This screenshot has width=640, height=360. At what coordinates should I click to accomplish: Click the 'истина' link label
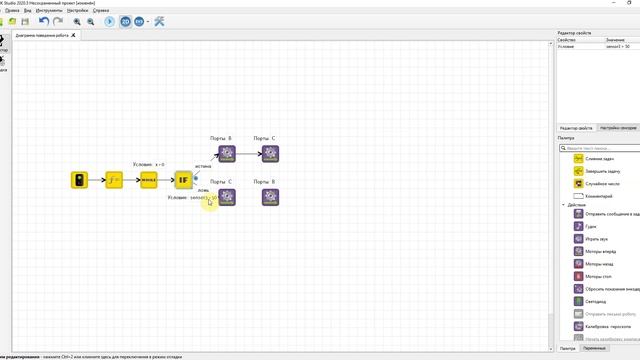click(x=203, y=166)
